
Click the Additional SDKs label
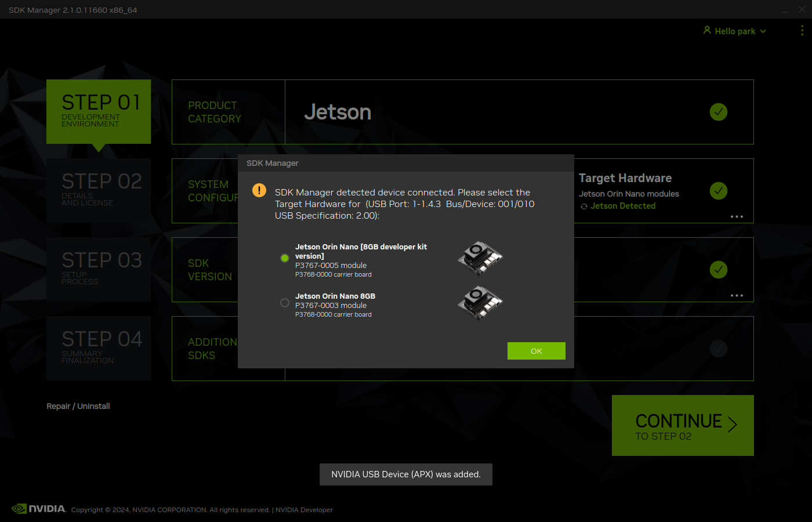[212, 349]
